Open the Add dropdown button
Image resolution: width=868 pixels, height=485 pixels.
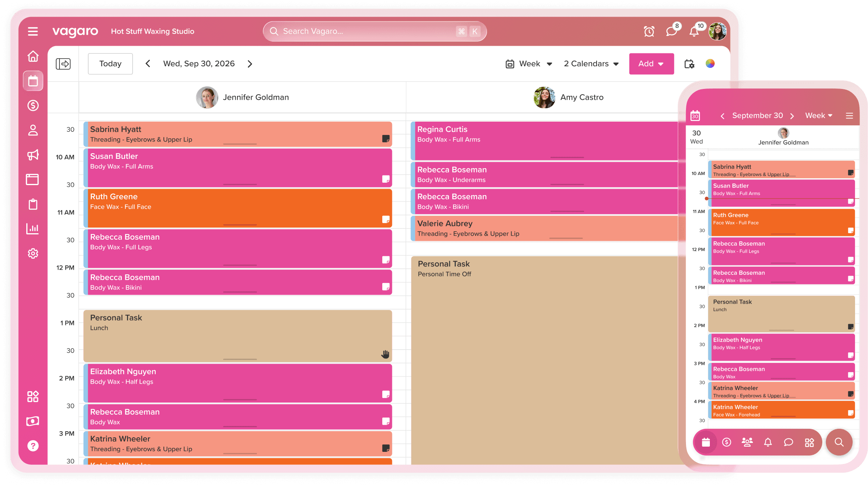click(651, 64)
